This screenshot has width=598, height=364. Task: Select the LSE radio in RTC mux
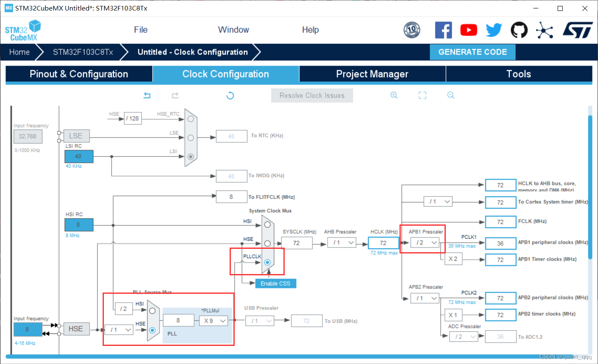click(191, 137)
